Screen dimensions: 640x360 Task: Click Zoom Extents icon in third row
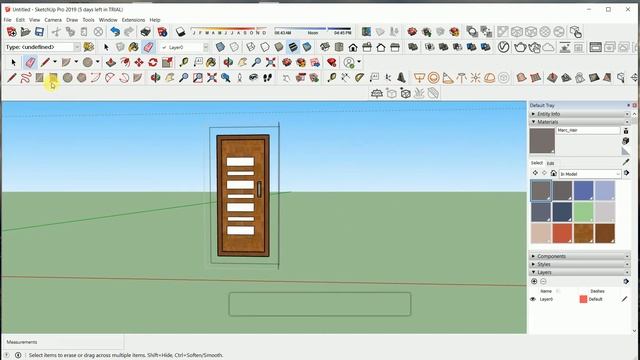(271, 62)
